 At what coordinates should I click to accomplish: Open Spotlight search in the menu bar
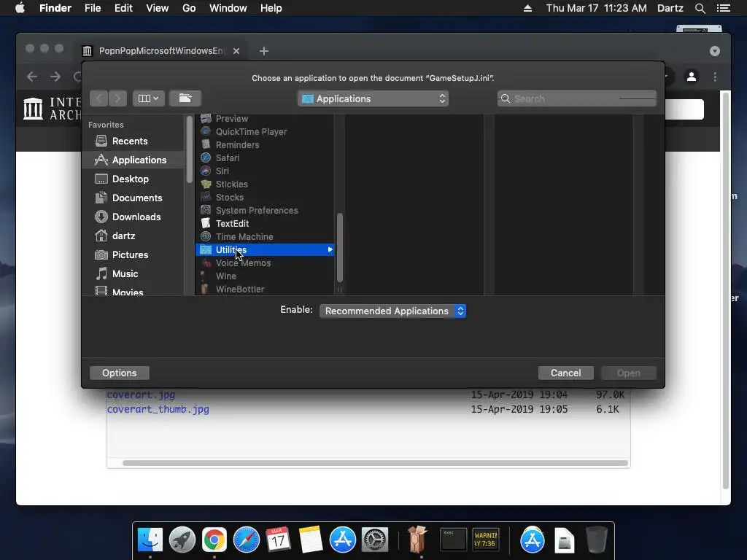tap(700, 8)
